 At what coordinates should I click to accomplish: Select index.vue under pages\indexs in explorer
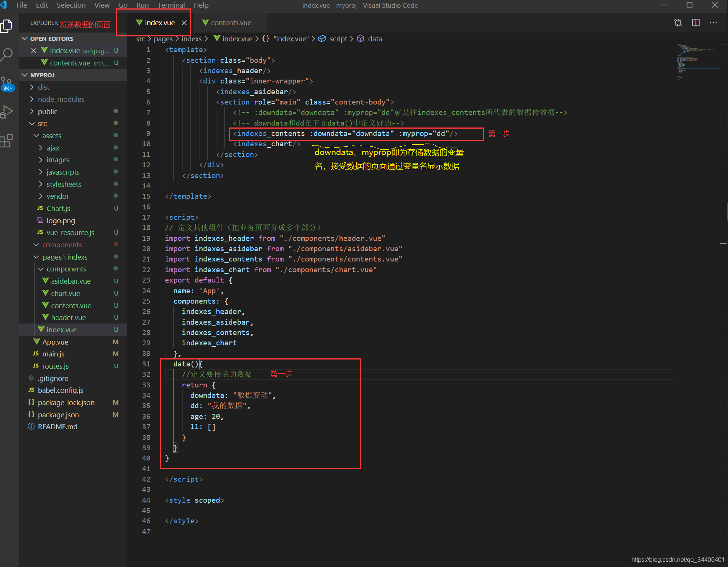pyautogui.click(x=73, y=330)
